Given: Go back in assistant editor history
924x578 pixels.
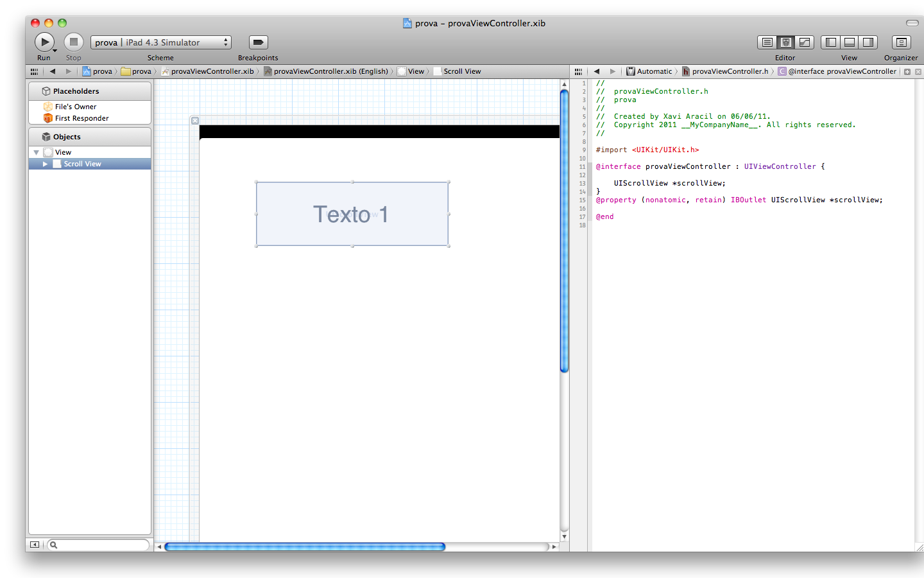Looking at the screenshot, I should coord(597,71).
